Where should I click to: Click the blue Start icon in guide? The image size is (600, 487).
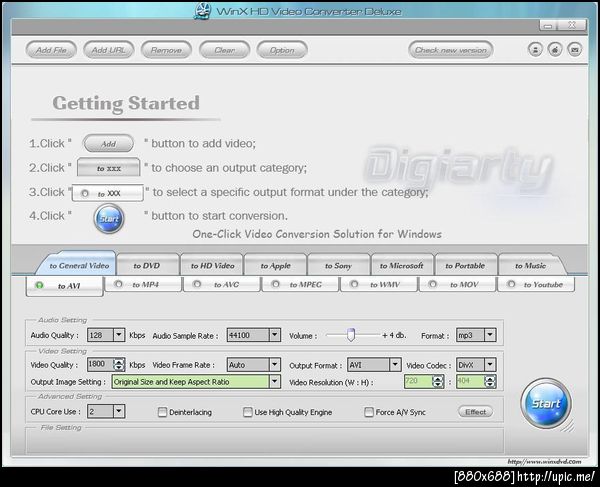tap(109, 218)
